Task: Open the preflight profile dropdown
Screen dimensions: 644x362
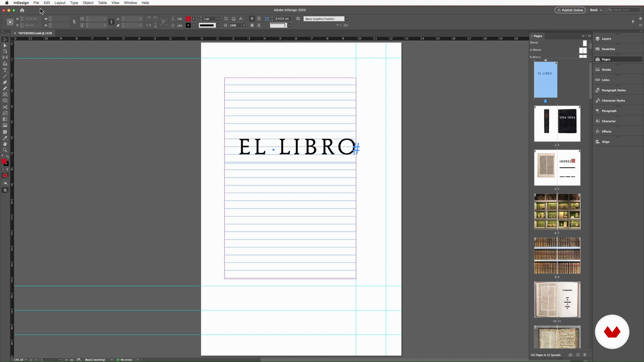Action: [x=112, y=360]
